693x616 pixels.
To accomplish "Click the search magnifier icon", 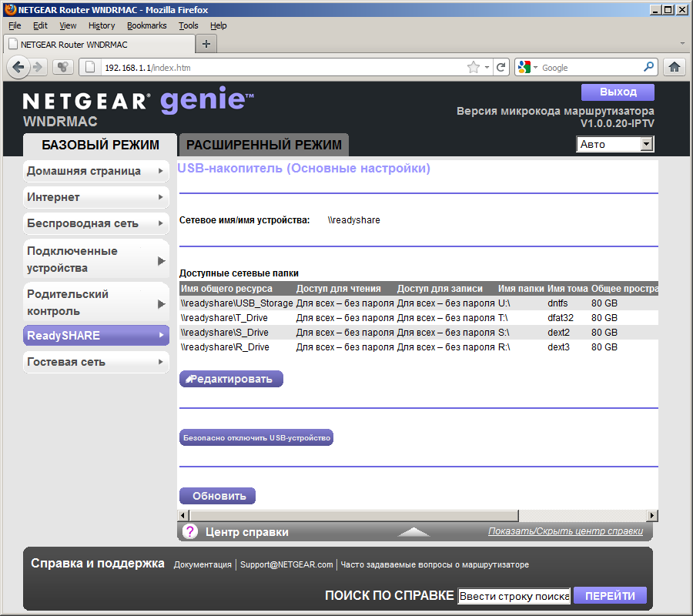I will [x=648, y=67].
